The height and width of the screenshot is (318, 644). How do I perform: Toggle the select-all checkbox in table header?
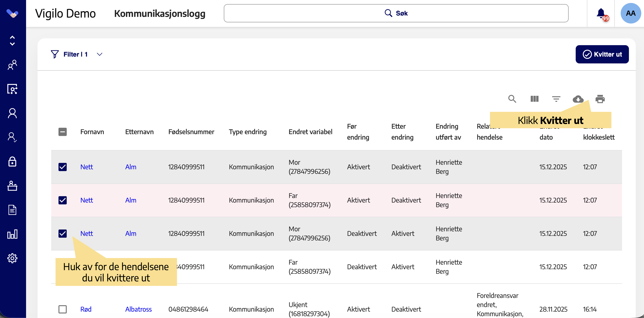point(63,132)
